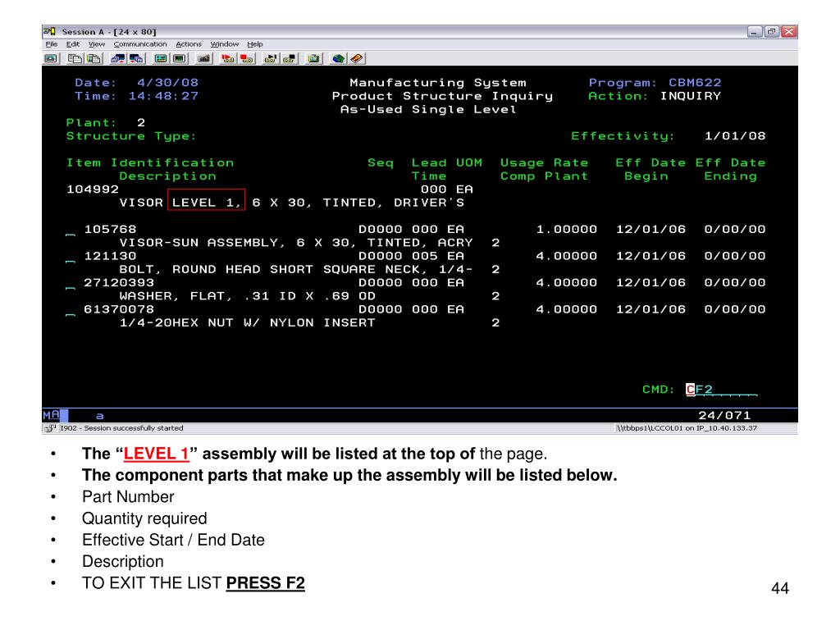The image size is (840, 630).
Task: Click the connection status icon in the status bar
Action: pos(50,428)
